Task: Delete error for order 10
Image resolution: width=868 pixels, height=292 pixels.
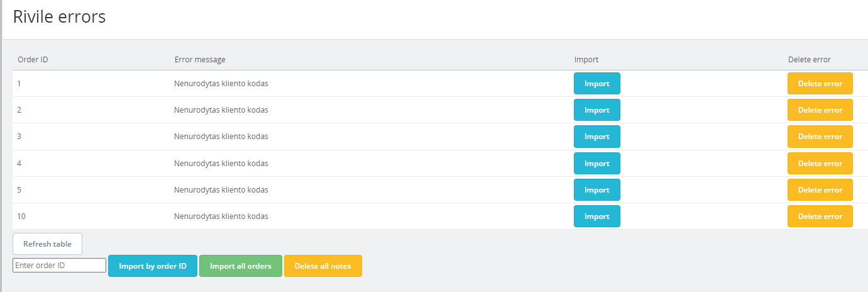Action: click(820, 216)
